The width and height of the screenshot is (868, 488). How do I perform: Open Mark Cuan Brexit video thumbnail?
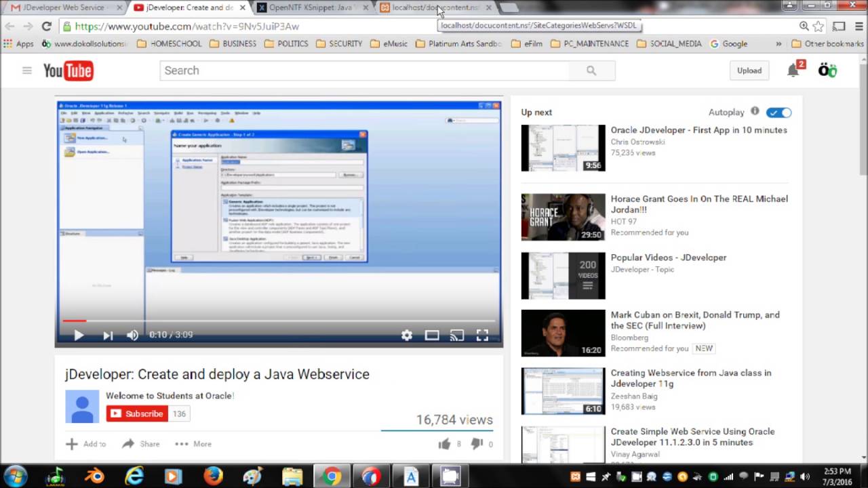tap(563, 333)
